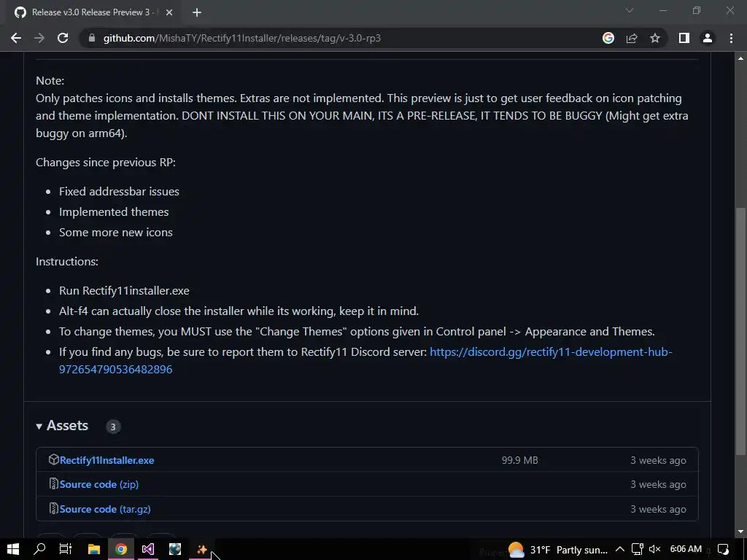Image resolution: width=747 pixels, height=560 pixels.
Task: Click the browser forward arrow
Action: [x=39, y=38]
